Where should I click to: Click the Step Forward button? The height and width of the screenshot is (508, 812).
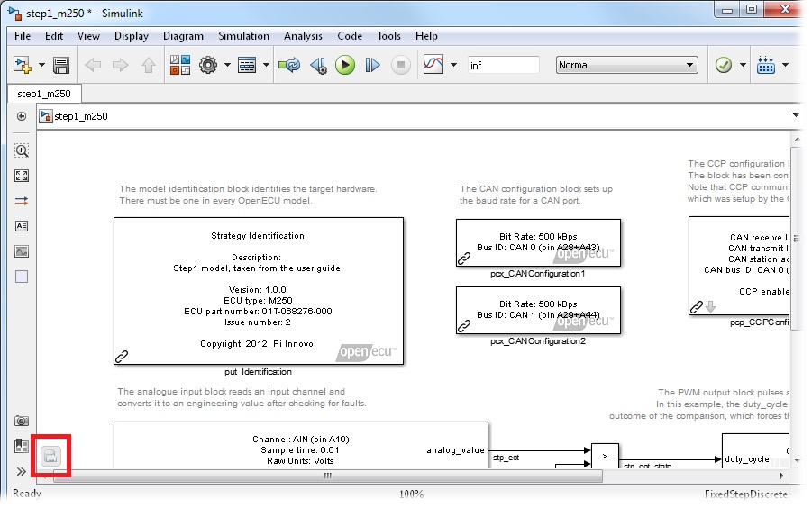coord(373,65)
